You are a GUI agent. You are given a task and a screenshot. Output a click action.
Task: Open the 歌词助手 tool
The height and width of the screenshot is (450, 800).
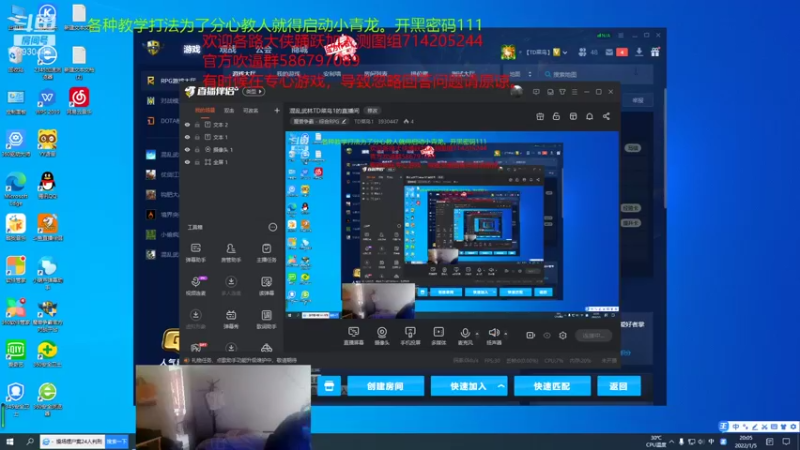tap(266, 319)
